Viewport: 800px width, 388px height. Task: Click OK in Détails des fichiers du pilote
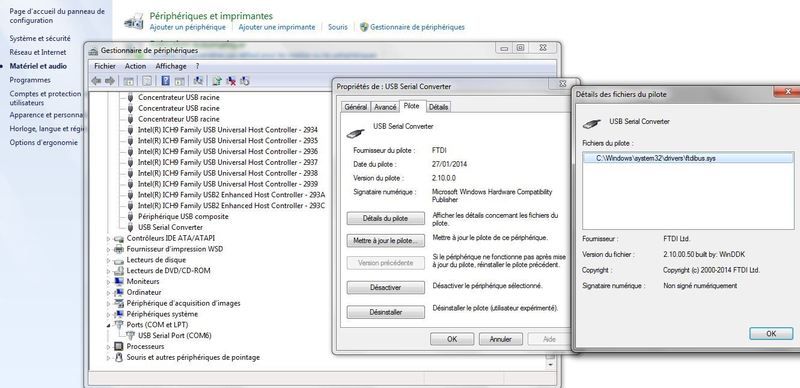[771, 333]
